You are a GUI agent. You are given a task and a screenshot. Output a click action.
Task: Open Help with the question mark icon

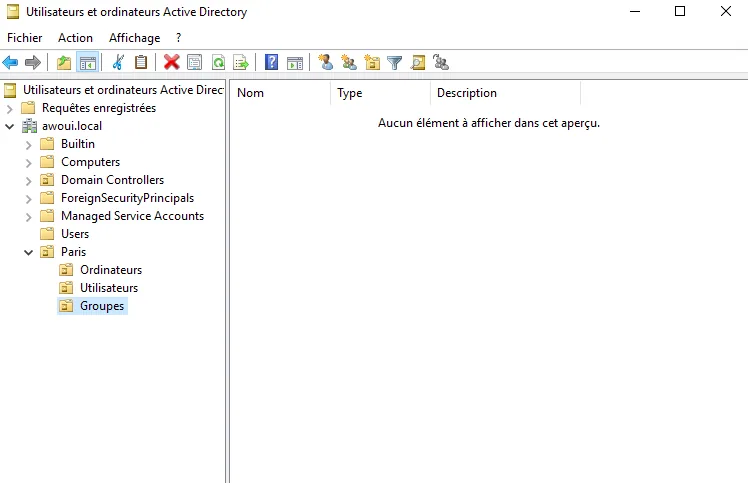pyautogui.click(x=271, y=63)
